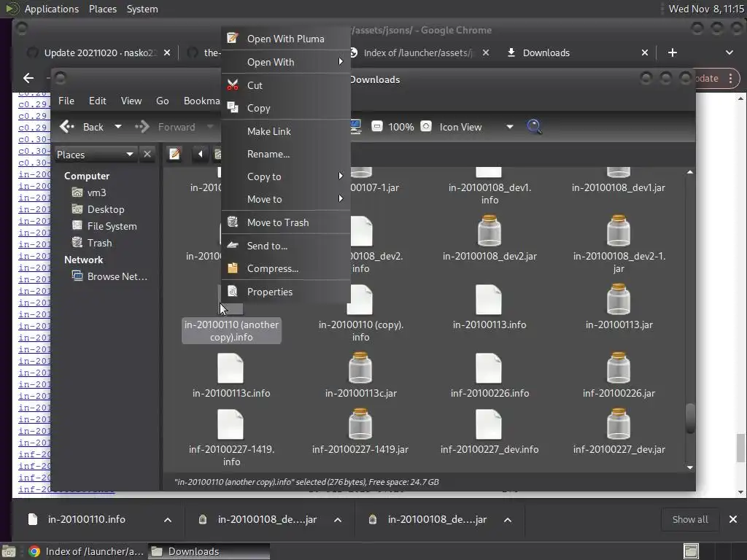
Task: Click the zoom out minus icon
Action: coord(377,127)
